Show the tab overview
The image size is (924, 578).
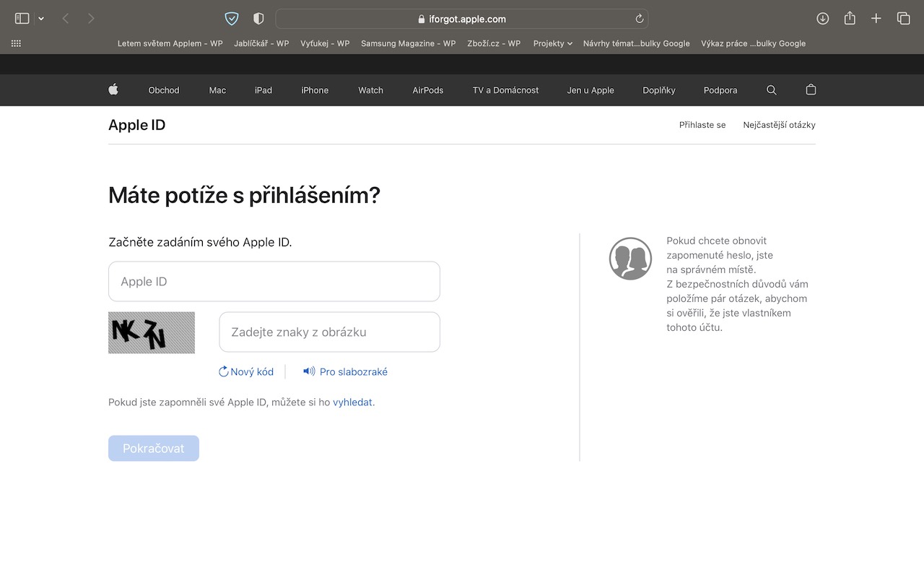point(903,19)
